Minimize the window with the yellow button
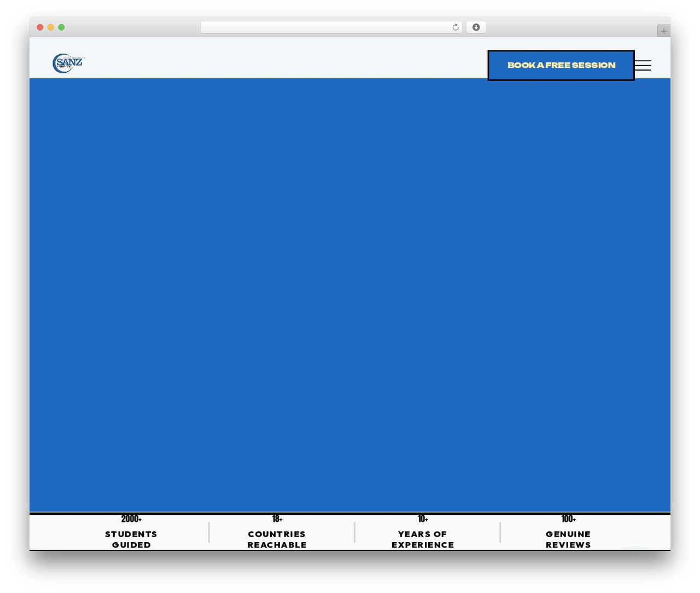Image resolution: width=700 pixels, height=593 pixels. [50, 27]
